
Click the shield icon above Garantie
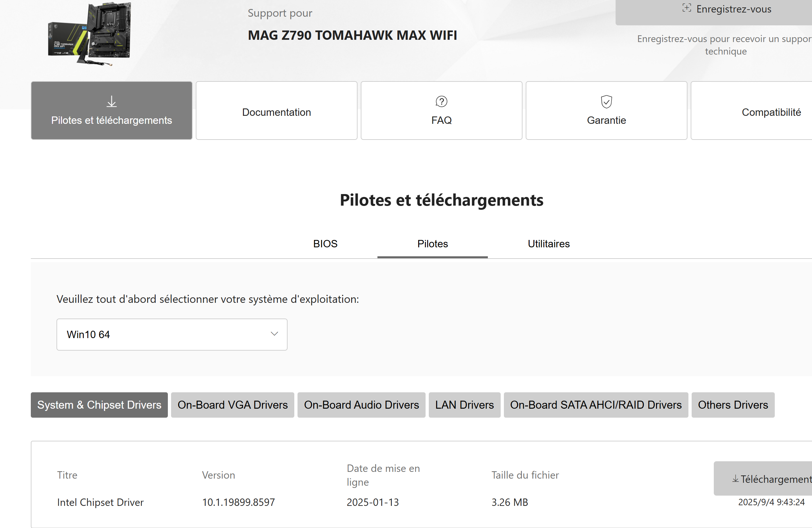[606, 101]
